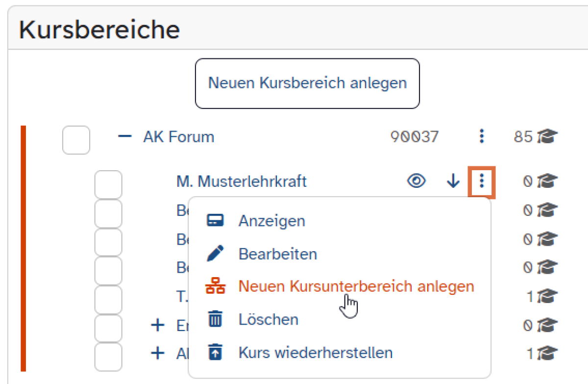This screenshot has height=384, width=588.
Task: Click the Anzeigen icon in the menu
Action: (x=215, y=221)
